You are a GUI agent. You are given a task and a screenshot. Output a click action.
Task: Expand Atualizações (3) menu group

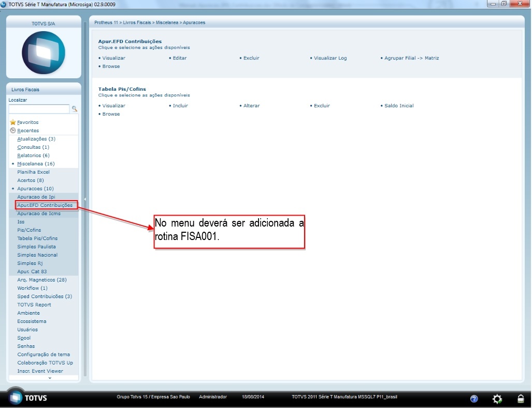36,139
